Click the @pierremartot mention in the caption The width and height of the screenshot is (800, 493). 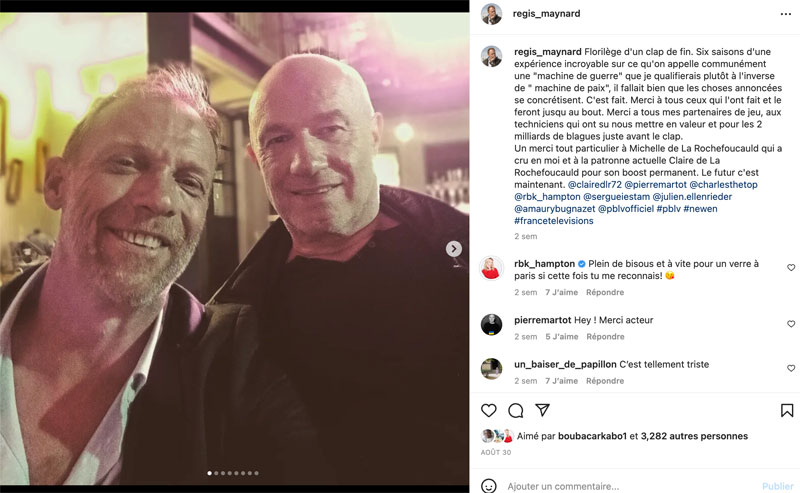(x=659, y=185)
